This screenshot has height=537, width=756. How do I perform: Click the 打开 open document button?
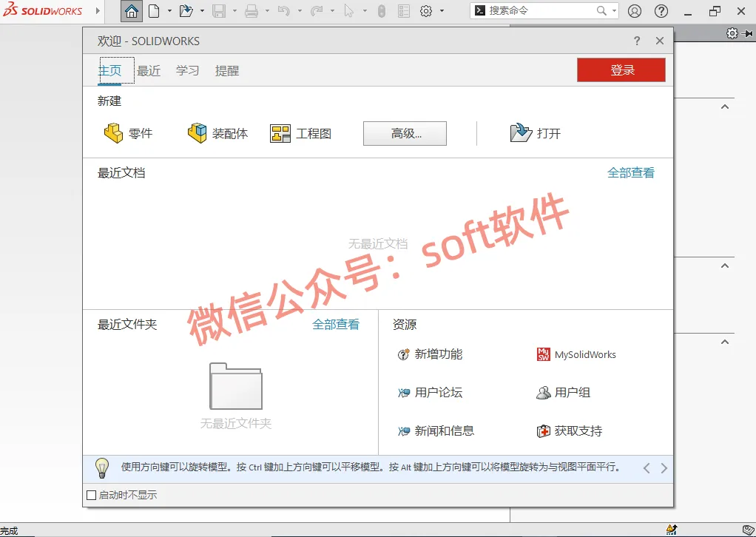click(535, 133)
